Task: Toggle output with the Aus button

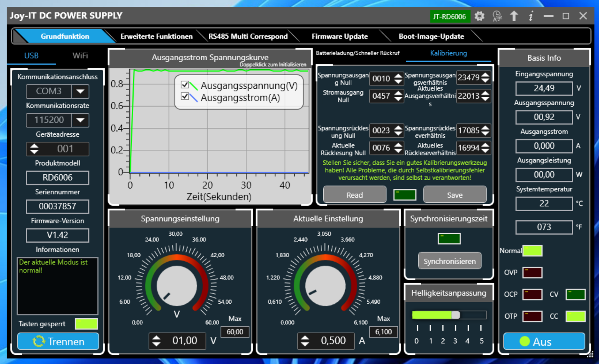Action: point(544,341)
